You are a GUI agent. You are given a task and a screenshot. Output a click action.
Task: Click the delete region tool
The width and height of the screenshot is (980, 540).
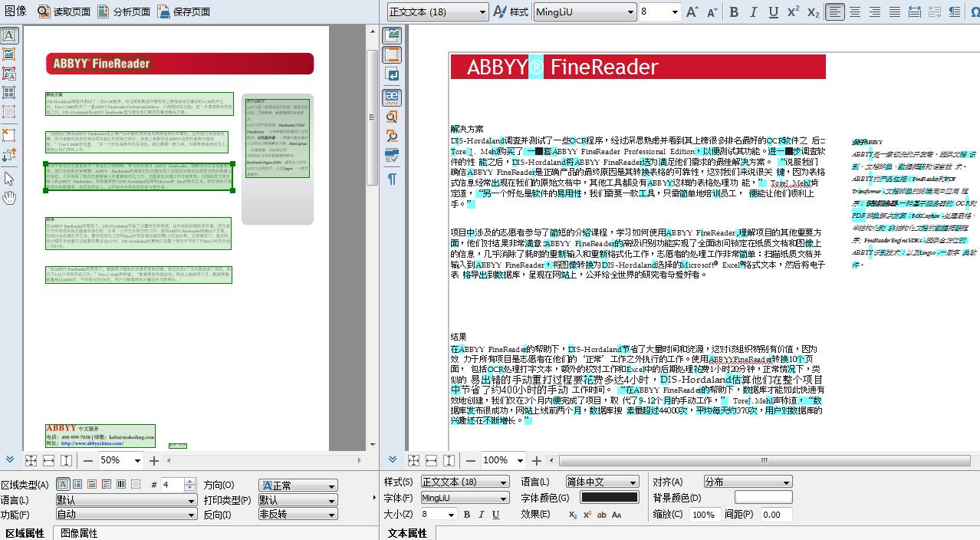[x=11, y=135]
